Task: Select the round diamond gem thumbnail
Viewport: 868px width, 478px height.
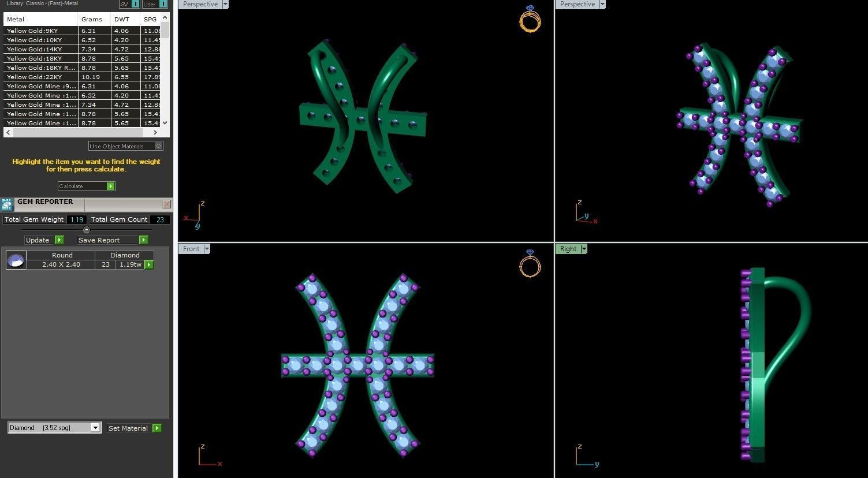Action: (x=16, y=260)
